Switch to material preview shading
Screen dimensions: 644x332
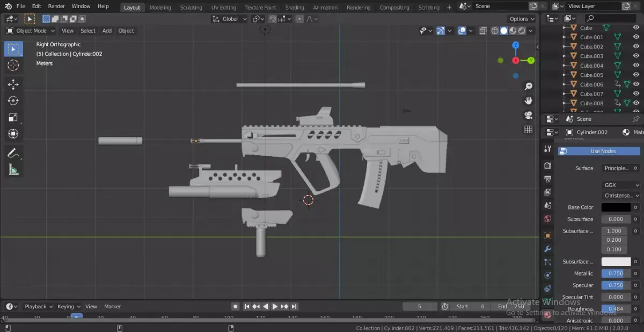tap(513, 31)
